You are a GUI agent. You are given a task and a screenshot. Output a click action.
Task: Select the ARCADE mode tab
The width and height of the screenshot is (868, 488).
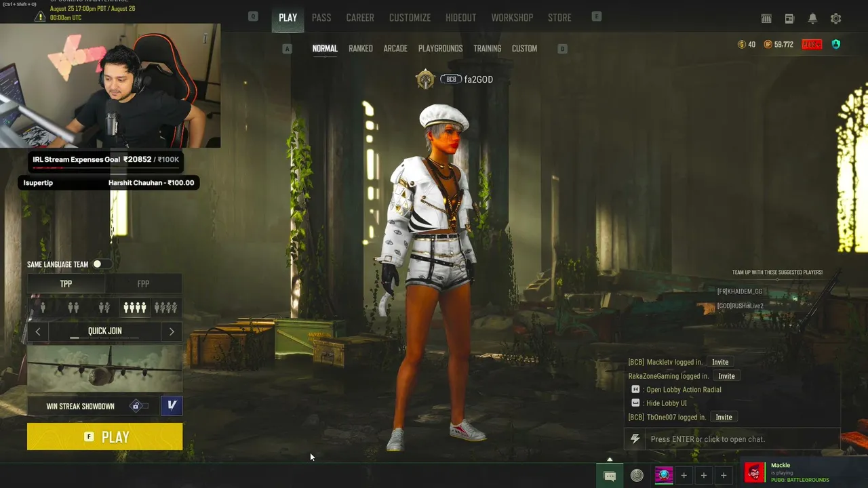point(395,49)
